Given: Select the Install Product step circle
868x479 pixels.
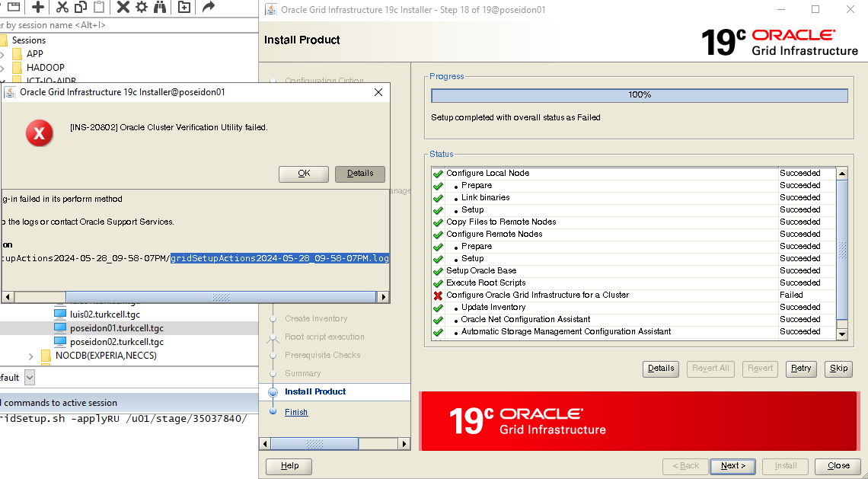Looking at the screenshot, I should (x=274, y=392).
